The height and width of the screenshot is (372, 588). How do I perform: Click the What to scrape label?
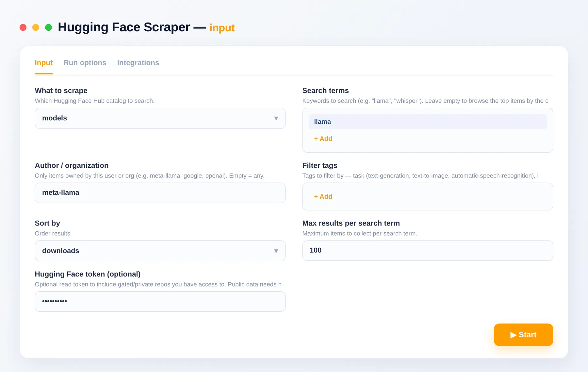61,90
